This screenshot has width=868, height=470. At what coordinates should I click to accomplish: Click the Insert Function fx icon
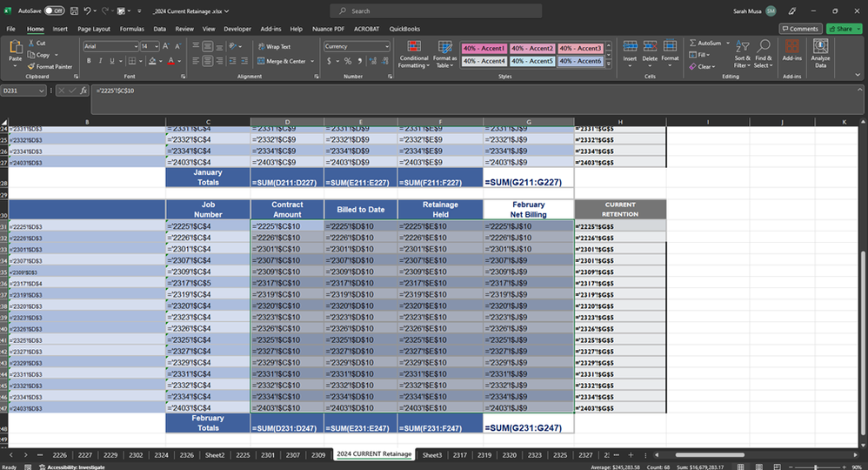[83, 91]
